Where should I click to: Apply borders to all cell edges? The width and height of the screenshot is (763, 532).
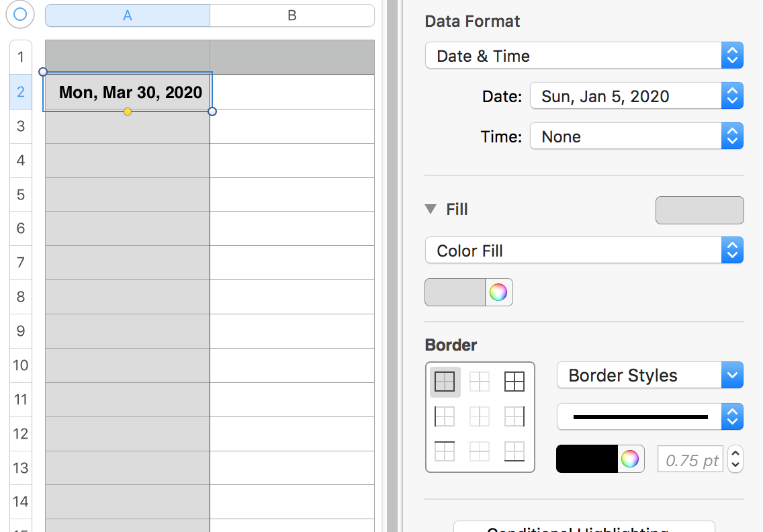click(514, 382)
